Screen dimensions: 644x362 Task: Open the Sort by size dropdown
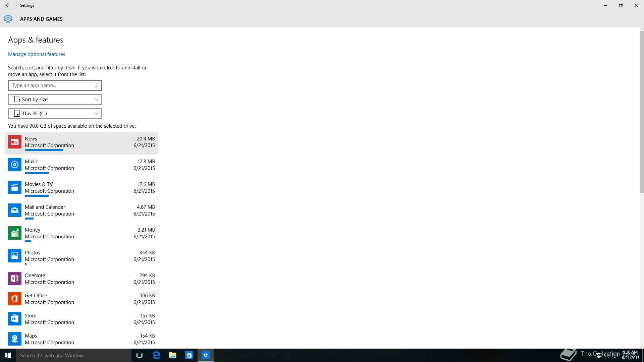(x=55, y=100)
